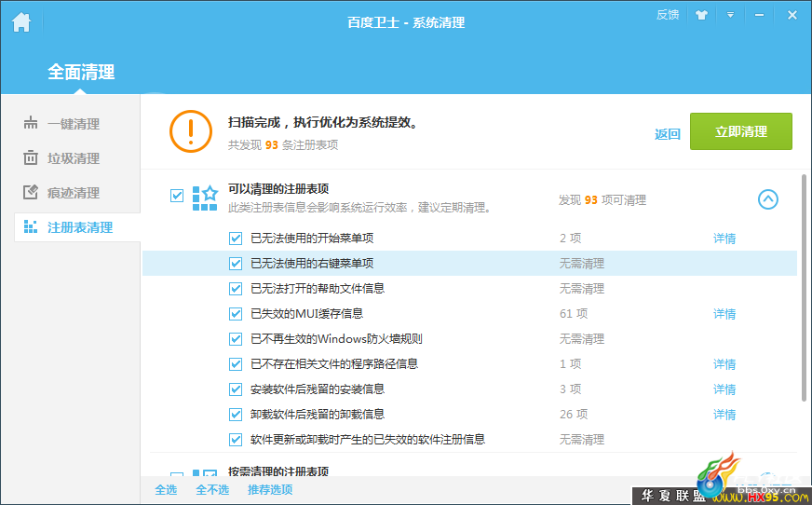Open 一键清理 in the sidebar
Viewport: 812px width, 505px height.
pyautogui.click(x=73, y=124)
